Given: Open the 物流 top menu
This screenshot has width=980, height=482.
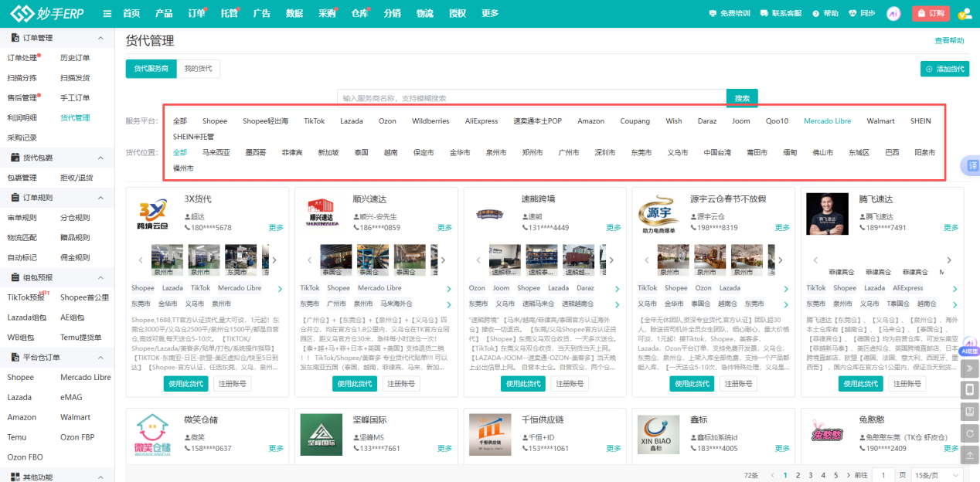Looking at the screenshot, I should click(x=425, y=13).
